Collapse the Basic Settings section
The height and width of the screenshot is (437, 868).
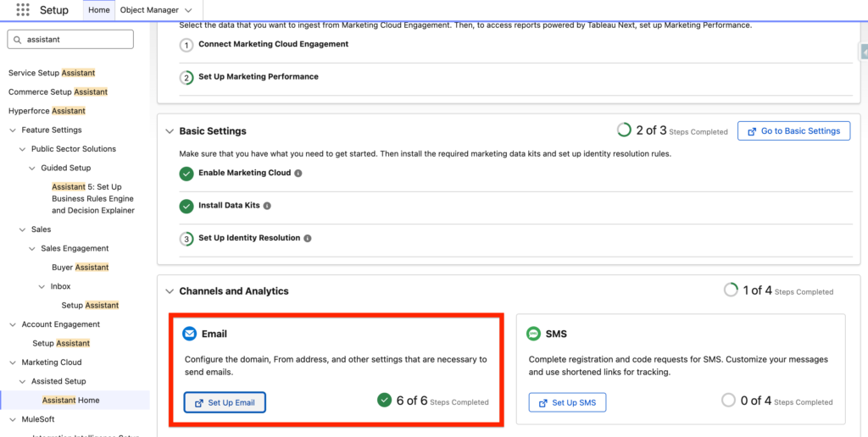pos(169,131)
